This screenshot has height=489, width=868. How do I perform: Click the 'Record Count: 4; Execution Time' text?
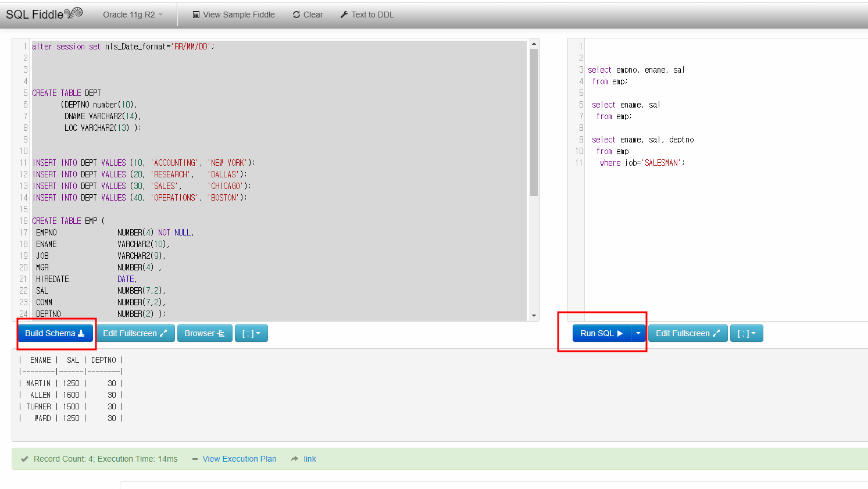(105, 459)
